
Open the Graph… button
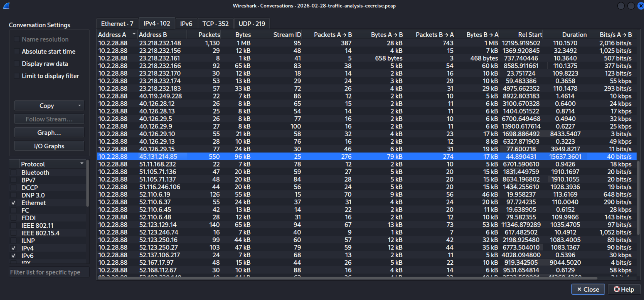49,133
